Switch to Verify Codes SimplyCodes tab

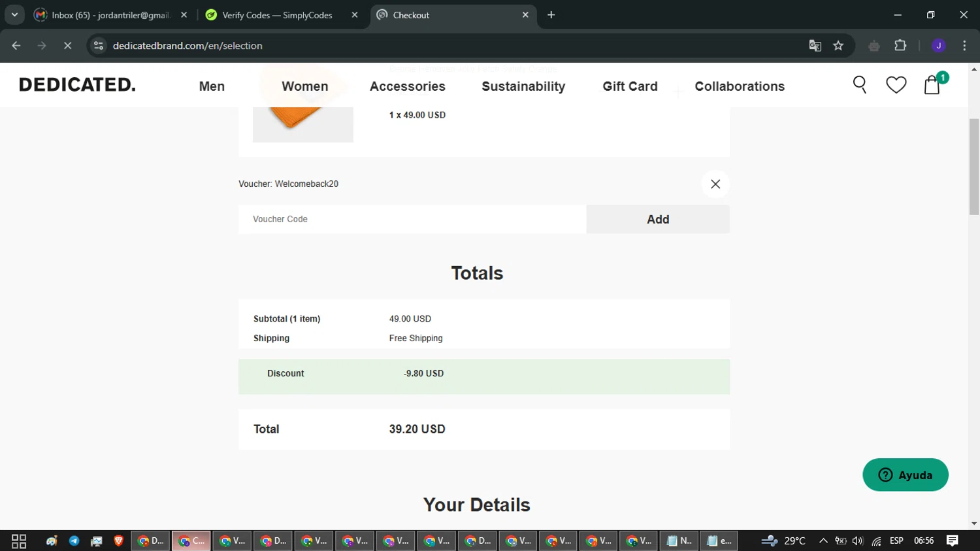[x=278, y=15]
